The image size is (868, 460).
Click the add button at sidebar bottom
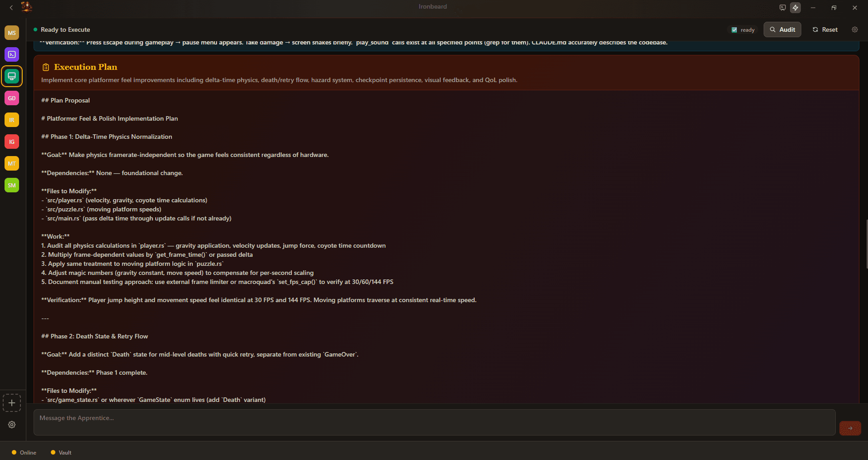point(12,402)
